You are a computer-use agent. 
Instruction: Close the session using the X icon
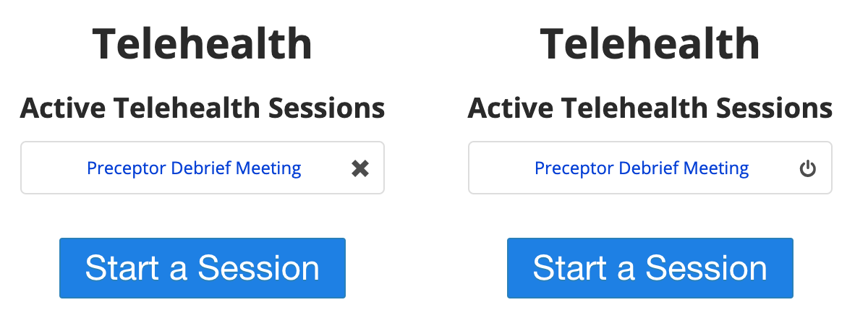[x=360, y=168]
